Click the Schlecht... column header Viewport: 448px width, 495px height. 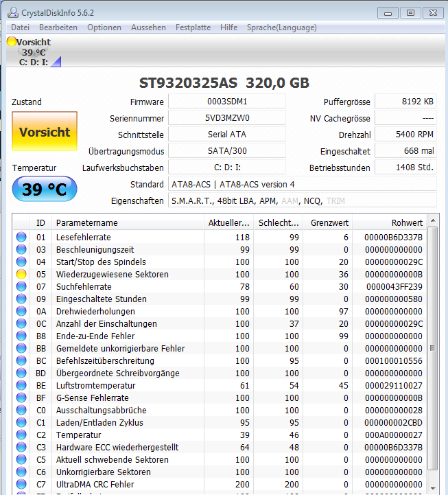(x=279, y=223)
